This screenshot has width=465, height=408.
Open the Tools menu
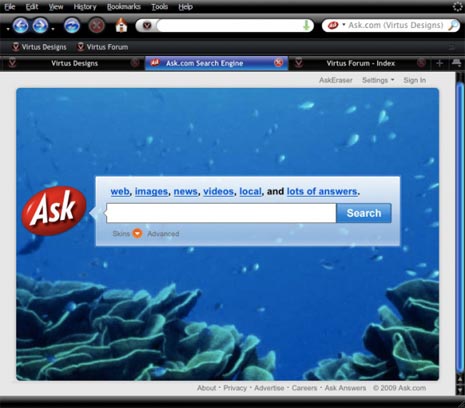160,7
